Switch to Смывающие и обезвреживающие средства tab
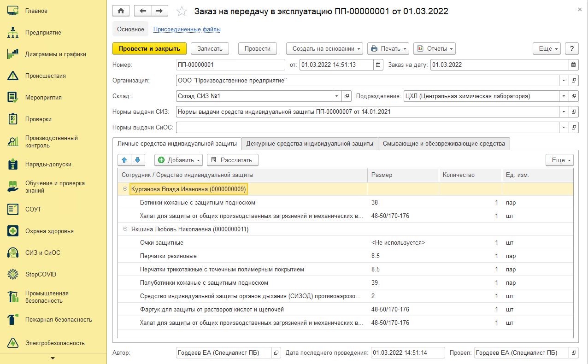 [x=444, y=144]
